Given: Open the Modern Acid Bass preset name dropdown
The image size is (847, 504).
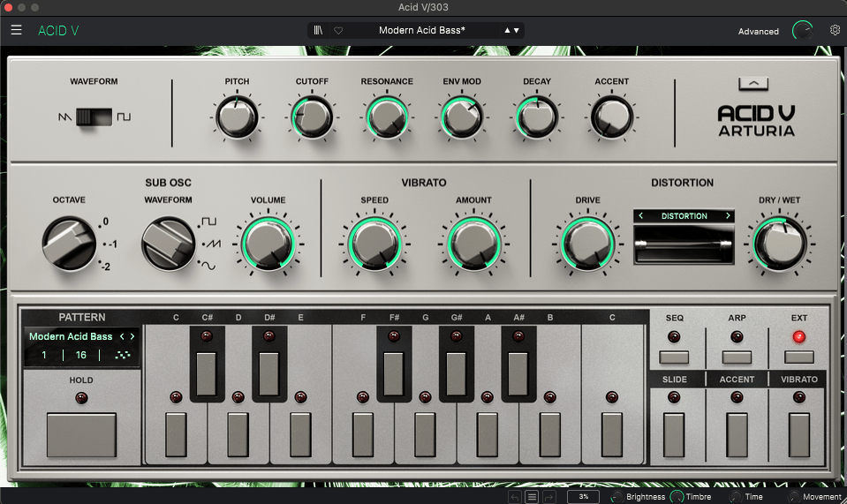Looking at the screenshot, I should [422, 30].
